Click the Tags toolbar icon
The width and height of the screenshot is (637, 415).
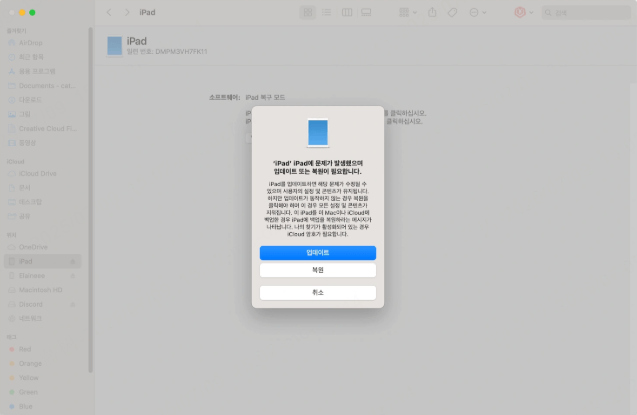point(452,13)
